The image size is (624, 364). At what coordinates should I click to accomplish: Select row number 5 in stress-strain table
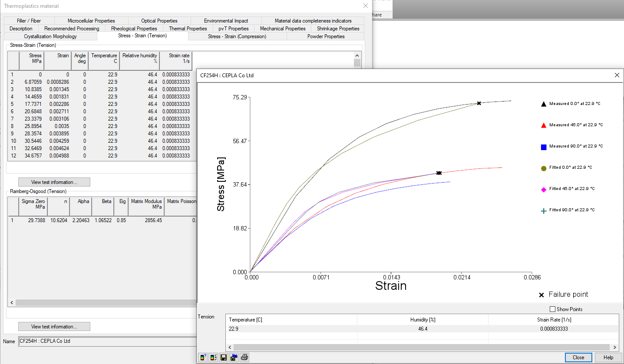click(13, 104)
